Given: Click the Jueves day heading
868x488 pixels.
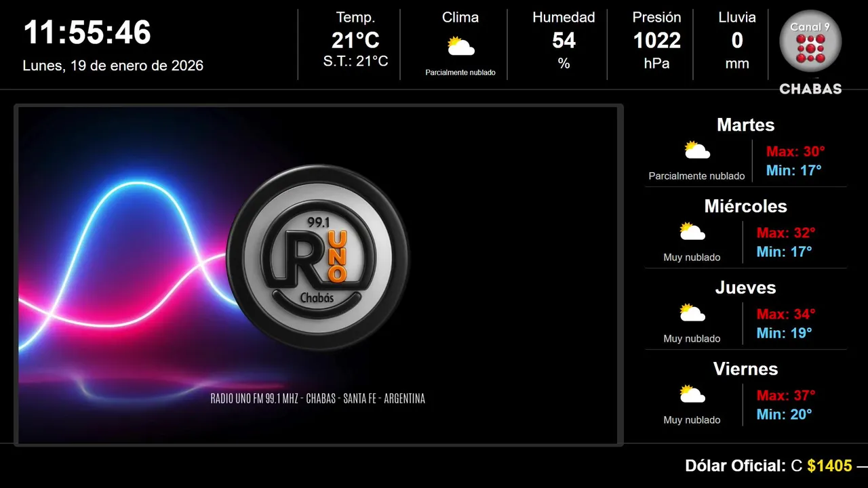Looking at the screenshot, I should (745, 287).
